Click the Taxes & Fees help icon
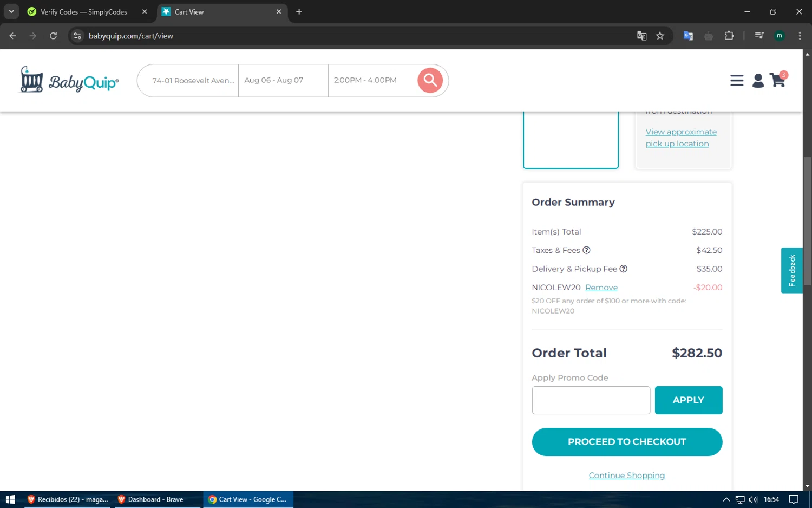The width and height of the screenshot is (812, 508). tap(586, 250)
